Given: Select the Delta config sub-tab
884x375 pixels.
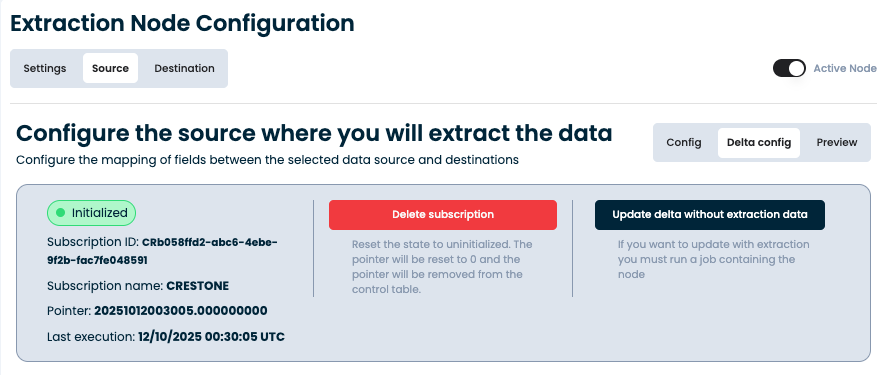Looking at the screenshot, I should [759, 143].
